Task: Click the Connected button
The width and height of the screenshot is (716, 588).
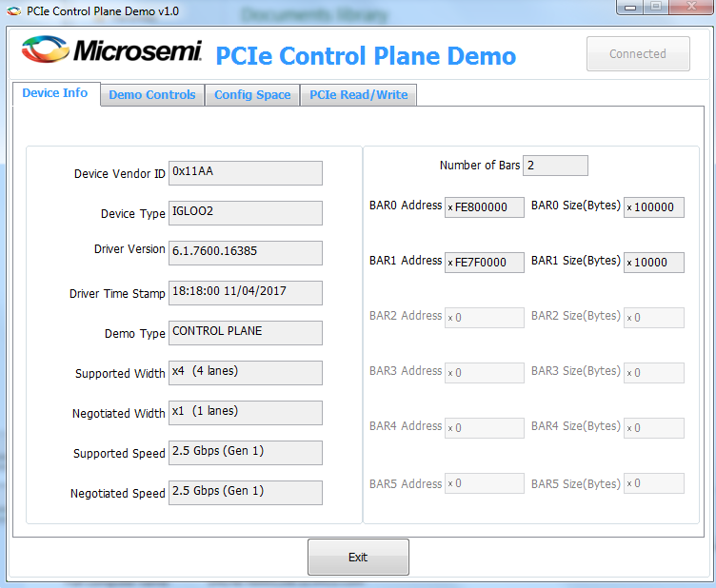Action: (638, 54)
